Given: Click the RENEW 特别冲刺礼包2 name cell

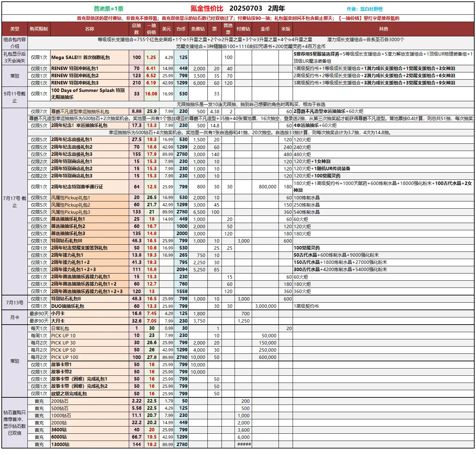Looking at the screenshot, I should pyautogui.click(x=90, y=76).
